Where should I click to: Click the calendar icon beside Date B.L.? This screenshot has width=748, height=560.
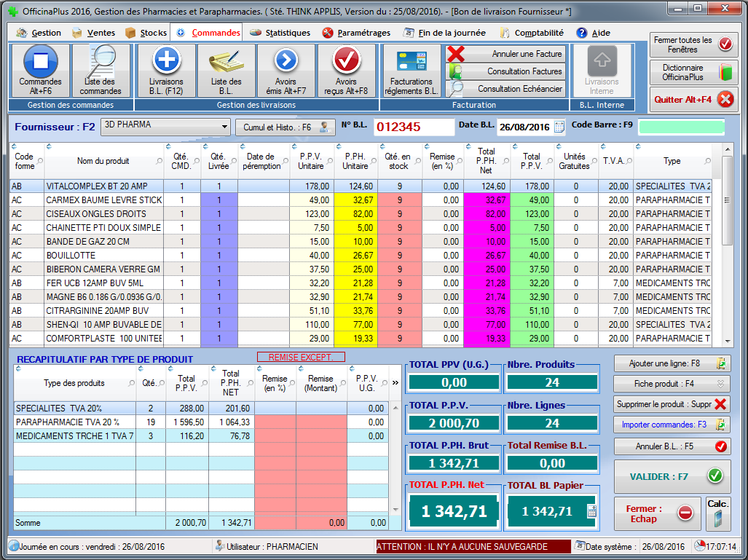click(559, 127)
